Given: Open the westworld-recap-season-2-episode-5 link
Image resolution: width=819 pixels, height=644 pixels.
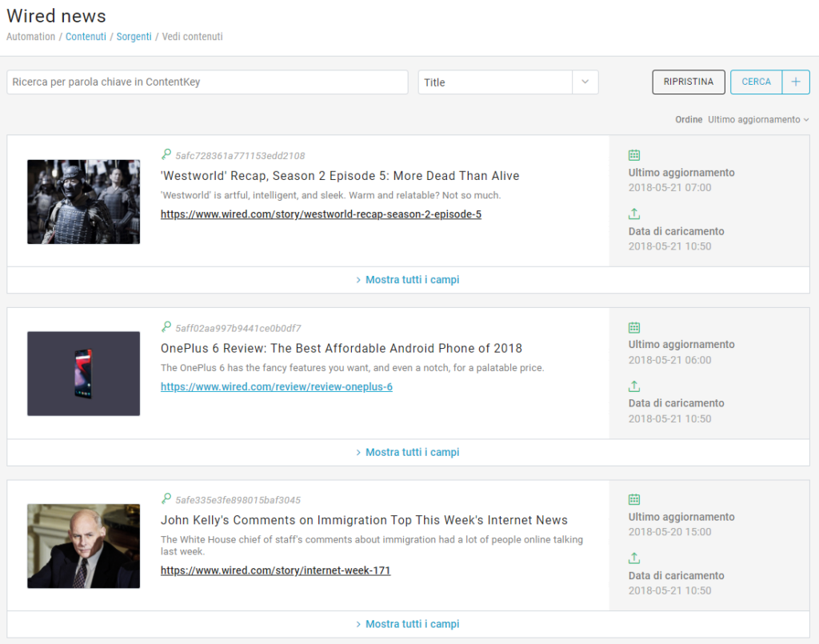Looking at the screenshot, I should pyautogui.click(x=321, y=214).
